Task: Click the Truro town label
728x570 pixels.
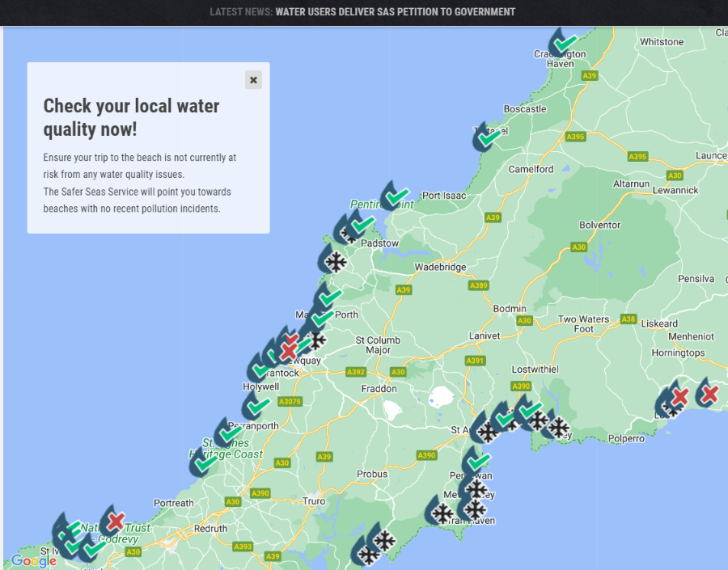Action: pos(314,501)
